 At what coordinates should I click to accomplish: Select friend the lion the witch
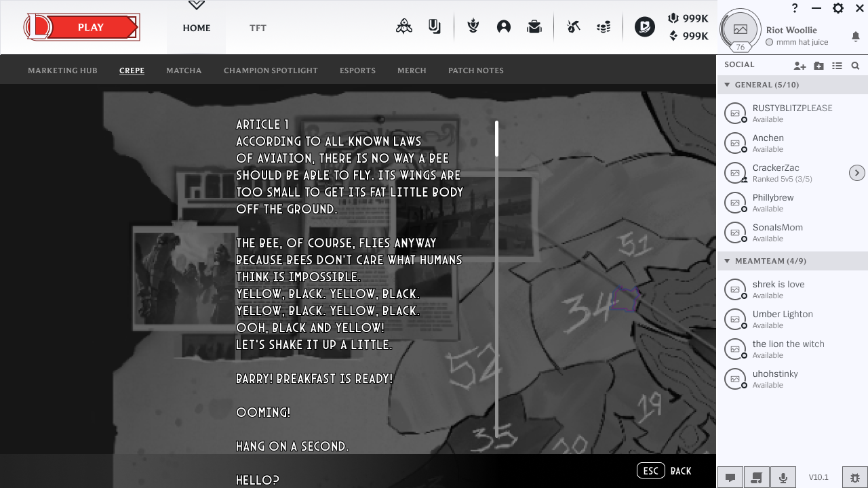(x=792, y=349)
